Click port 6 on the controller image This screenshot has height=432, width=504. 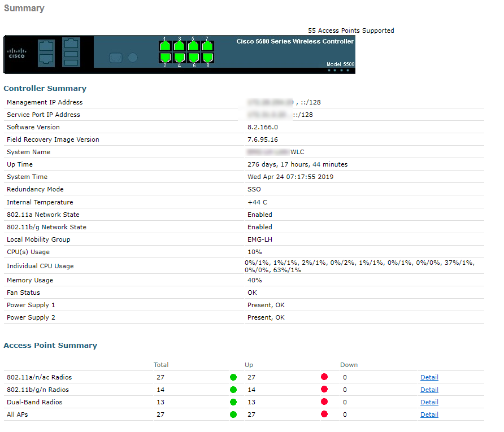(193, 58)
